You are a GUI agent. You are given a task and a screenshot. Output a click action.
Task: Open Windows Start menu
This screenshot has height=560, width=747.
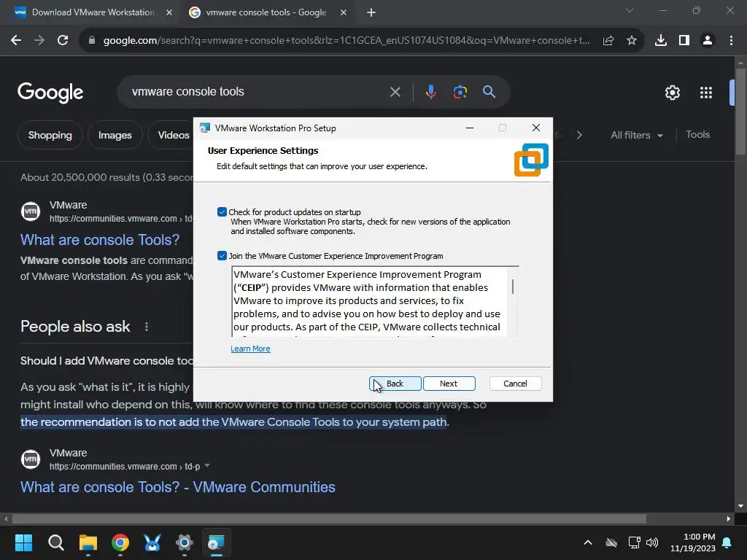[x=23, y=542]
